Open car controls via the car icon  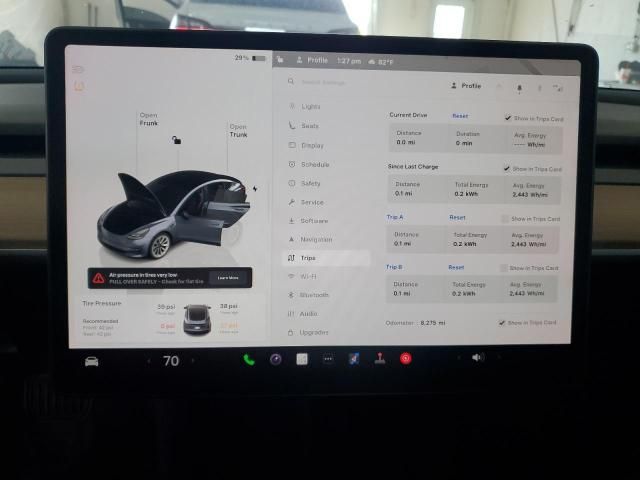92,361
